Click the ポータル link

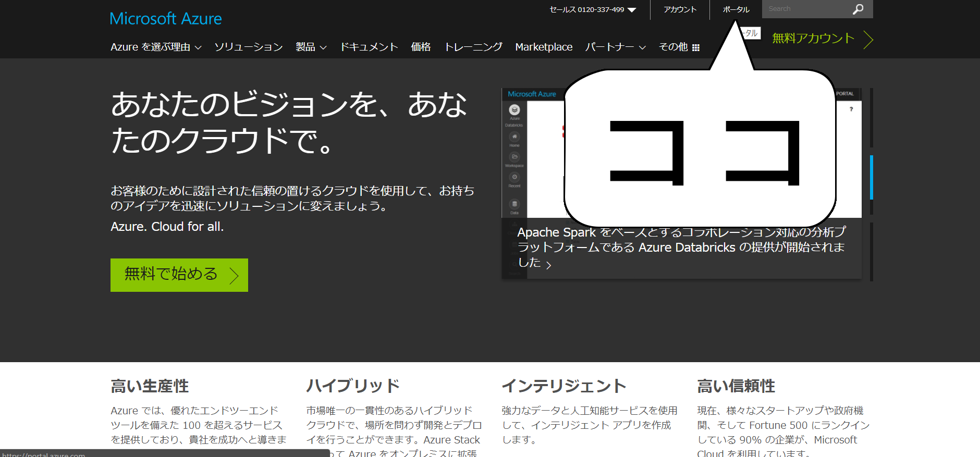[736, 9]
